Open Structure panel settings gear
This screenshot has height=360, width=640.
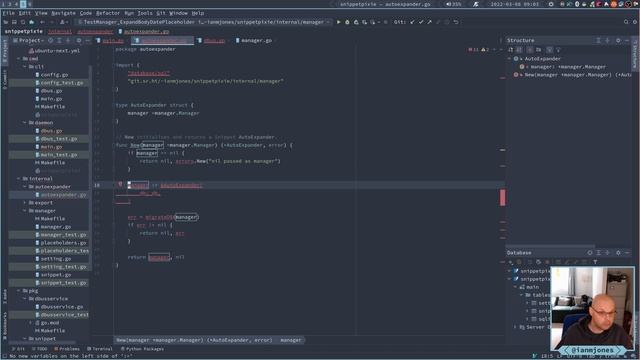[618, 40]
